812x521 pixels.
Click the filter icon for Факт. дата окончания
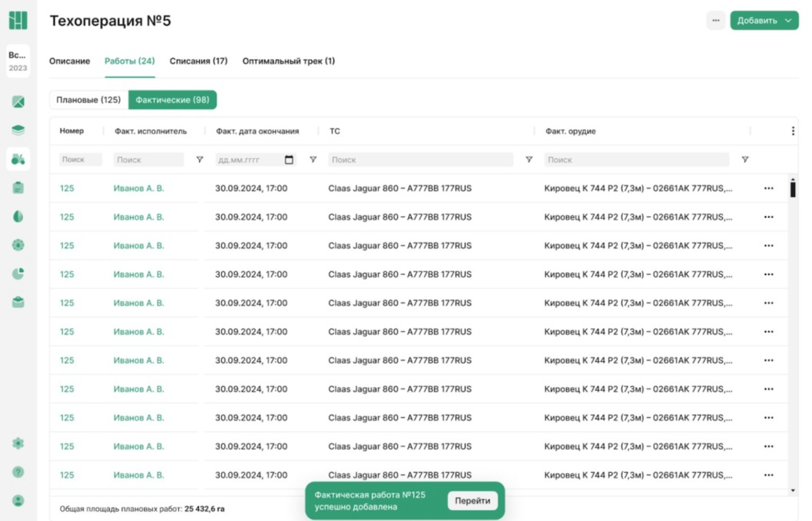313,160
